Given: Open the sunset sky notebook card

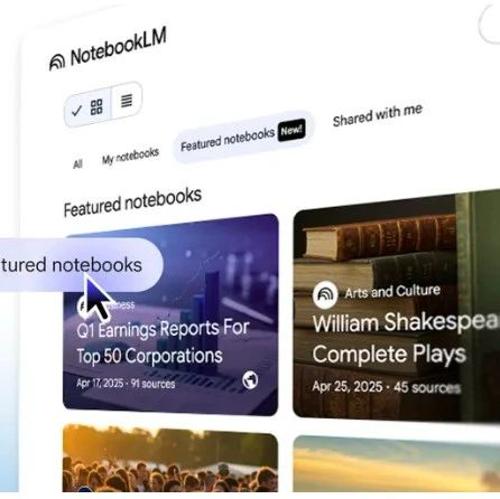Looking at the screenshot, I should (396, 464).
